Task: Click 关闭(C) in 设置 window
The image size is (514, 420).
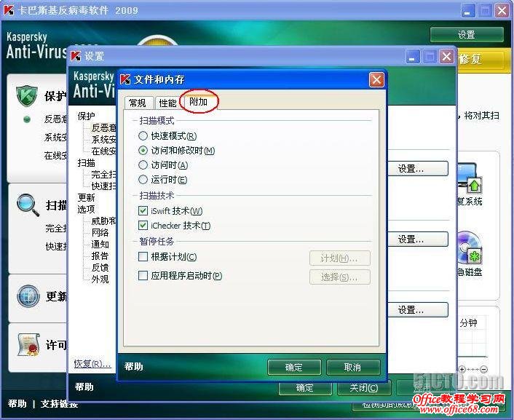Action: click(x=364, y=388)
